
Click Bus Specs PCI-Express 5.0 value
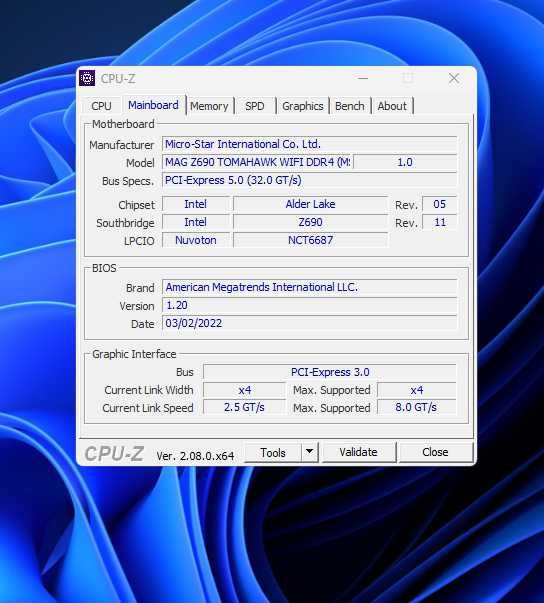point(309,180)
